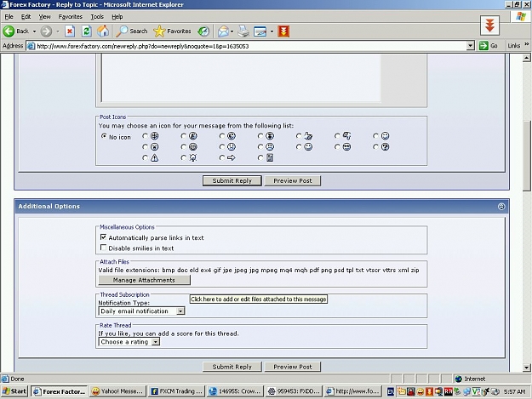Open the Favorites star in the toolbar

click(172, 31)
